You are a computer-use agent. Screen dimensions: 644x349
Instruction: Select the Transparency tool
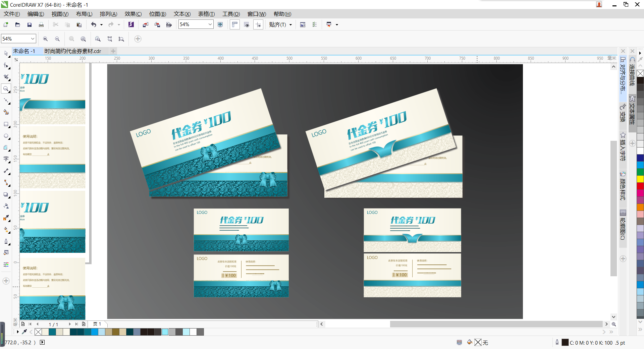6,206
